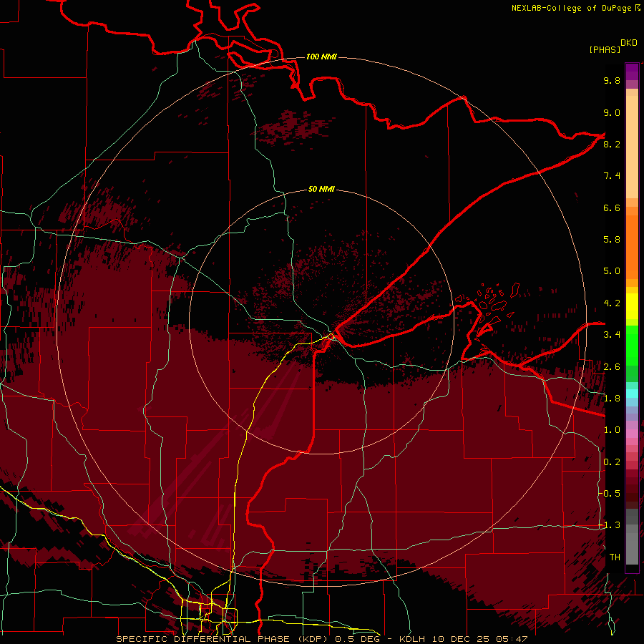Click the [PHAS] legend heading
Image resolution: width=644 pixels, height=644 pixels.
pyautogui.click(x=605, y=49)
